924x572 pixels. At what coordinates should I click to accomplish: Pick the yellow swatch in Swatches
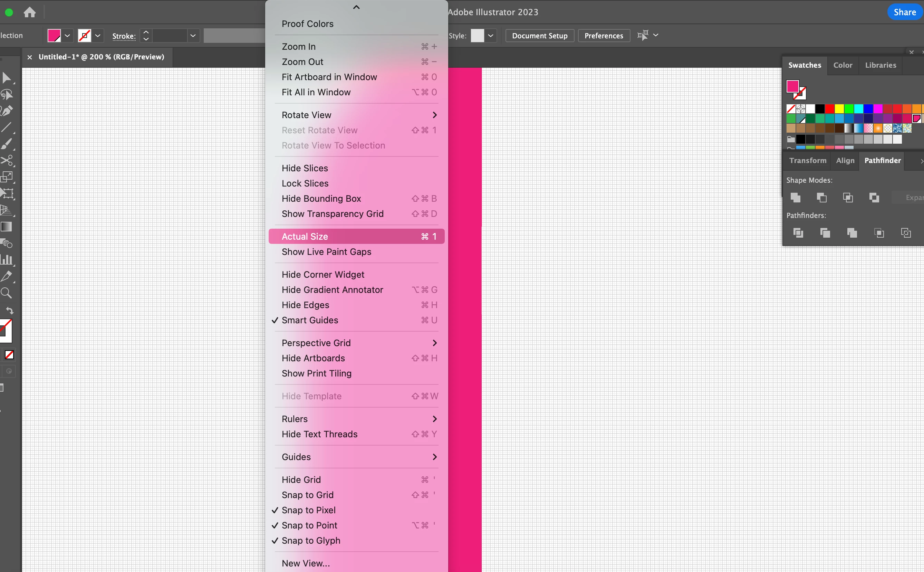click(x=839, y=109)
